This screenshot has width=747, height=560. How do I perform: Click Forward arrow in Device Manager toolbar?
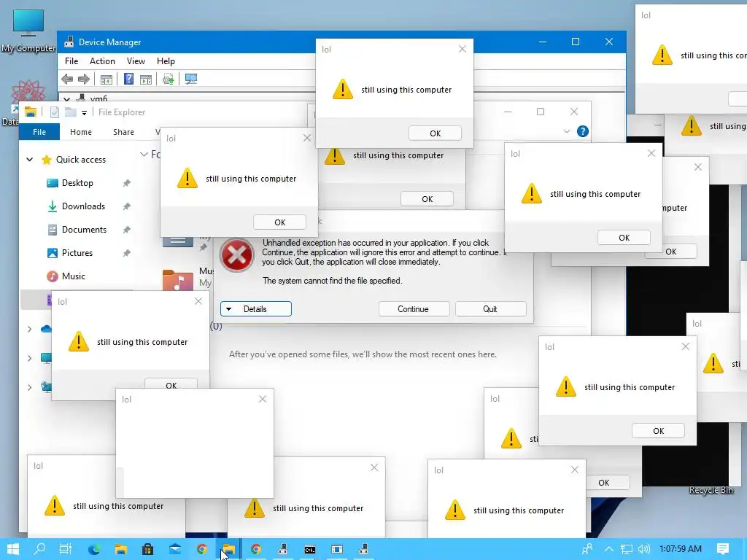click(x=84, y=79)
